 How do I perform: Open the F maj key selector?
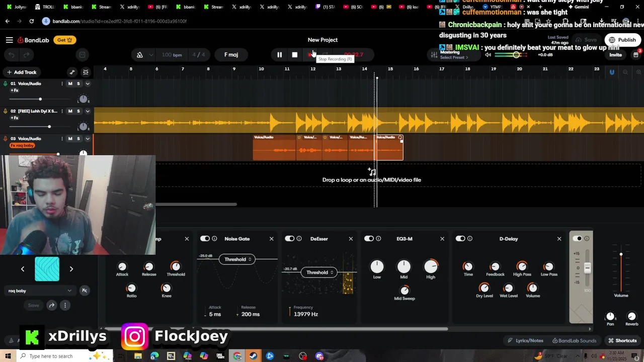(x=231, y=55)
